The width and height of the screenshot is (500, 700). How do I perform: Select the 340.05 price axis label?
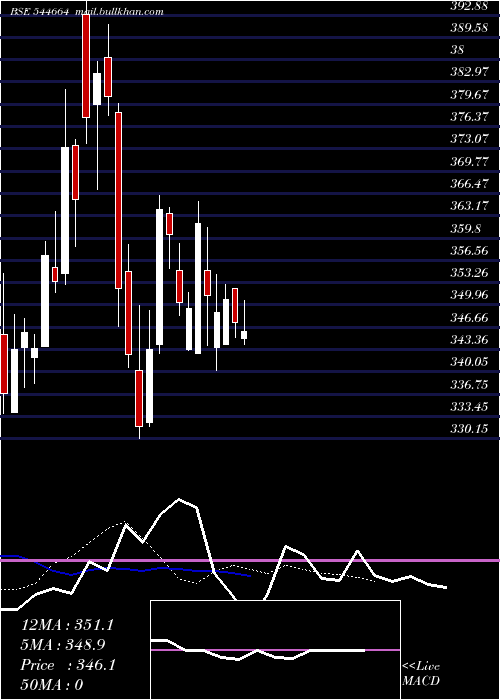click(x=470, y=362)
